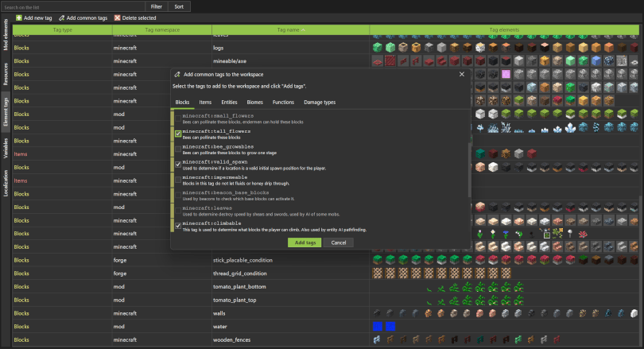Open the Damage types tab
The height and width of the screenshot is (349, 644).
320,103
